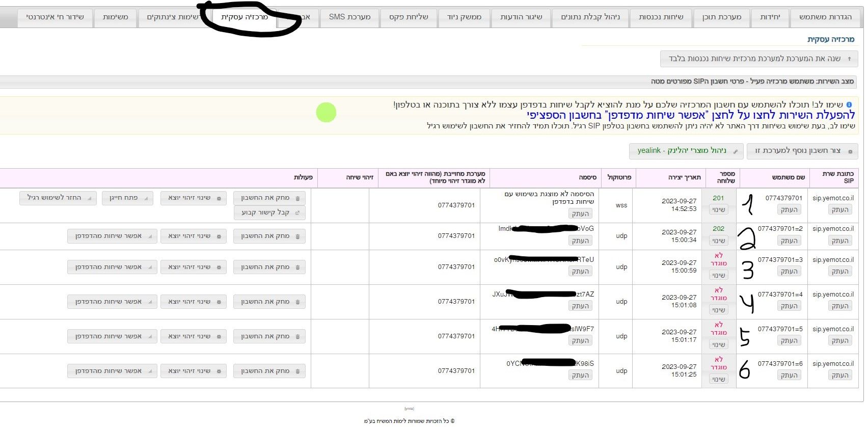Enable calls from browser for account 0774379701=3
The width and height of the screenshot is (868, 427).
[112, 267]
